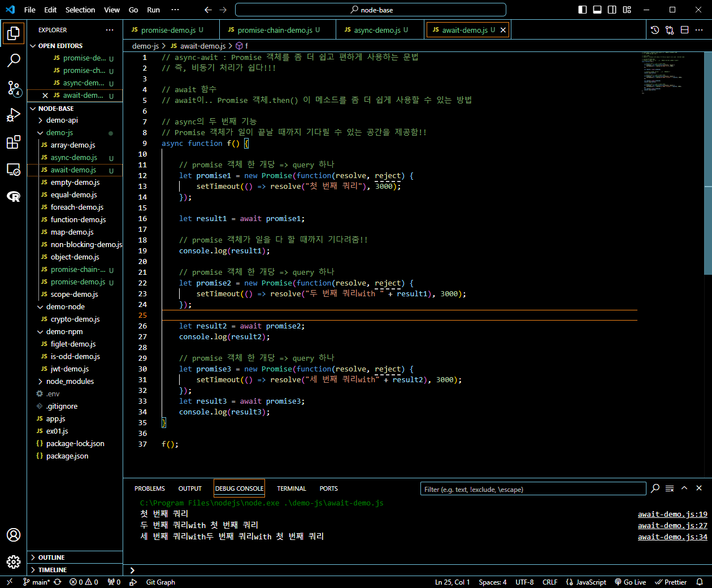This screenshot has width=712, height=588.
Task: Open Remote Explorer icon in activity bar
Action: click(x=14, y=169)
